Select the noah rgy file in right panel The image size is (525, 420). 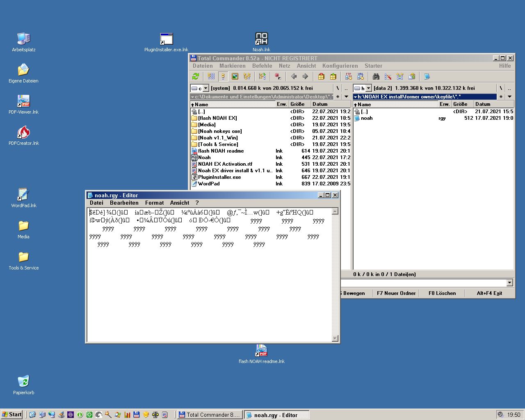tap(434, 118)
